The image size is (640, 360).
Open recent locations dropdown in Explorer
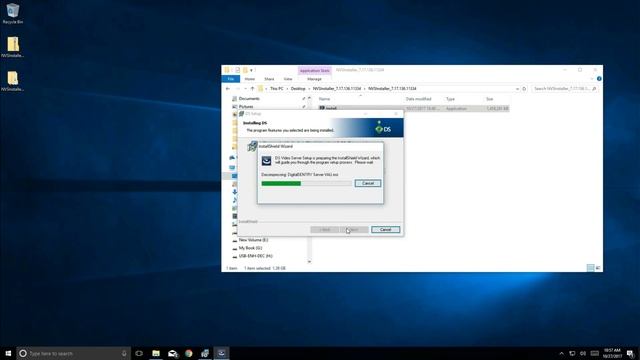coord(245,89)
